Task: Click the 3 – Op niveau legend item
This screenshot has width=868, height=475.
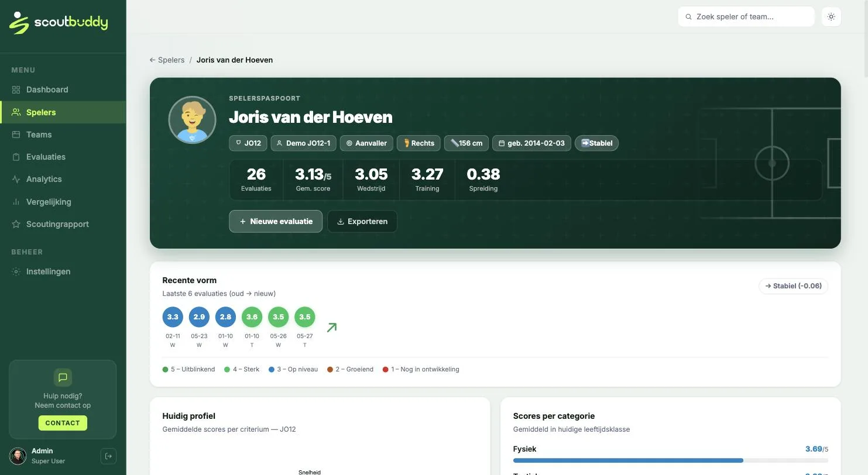Action: 293,370
